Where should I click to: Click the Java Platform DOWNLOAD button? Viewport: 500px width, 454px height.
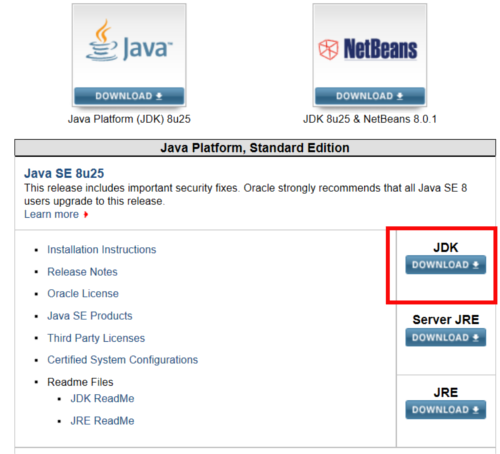tap(129, 96)
